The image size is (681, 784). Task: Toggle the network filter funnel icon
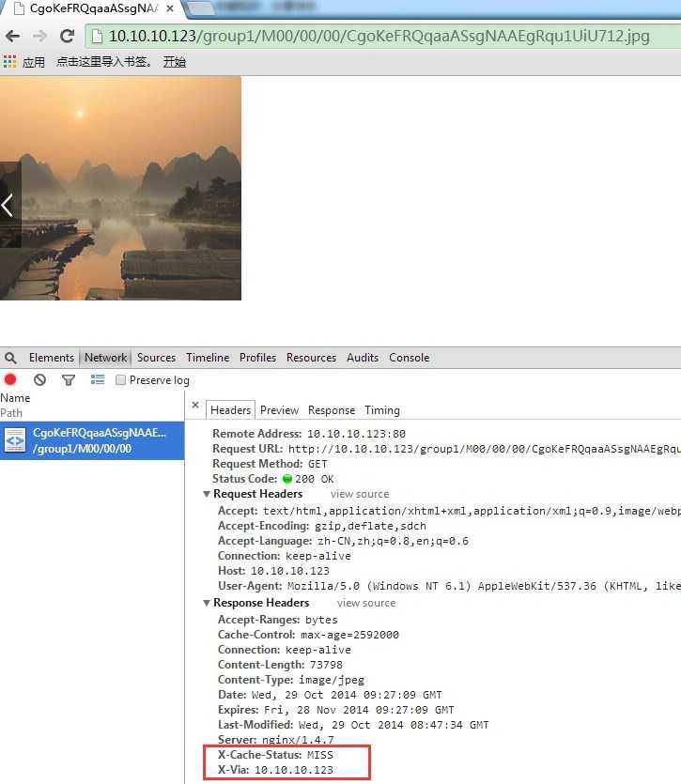point(69,380)
